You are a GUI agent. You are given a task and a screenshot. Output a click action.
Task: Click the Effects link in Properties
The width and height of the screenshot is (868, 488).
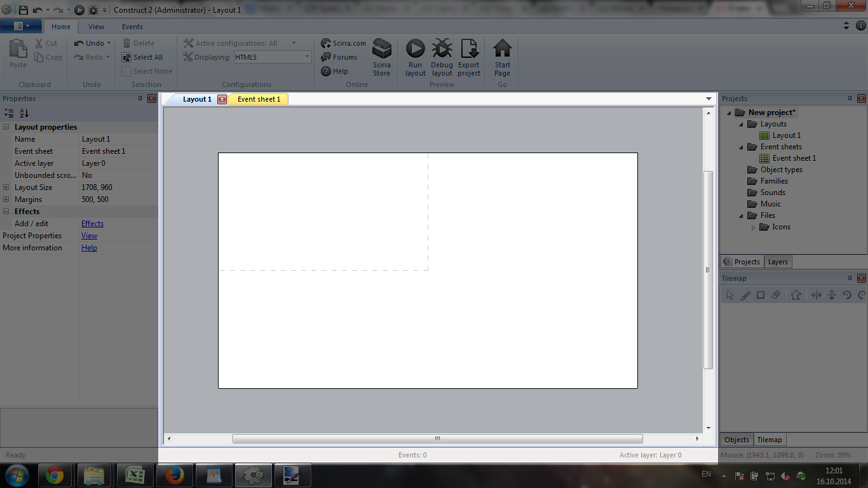92,224
